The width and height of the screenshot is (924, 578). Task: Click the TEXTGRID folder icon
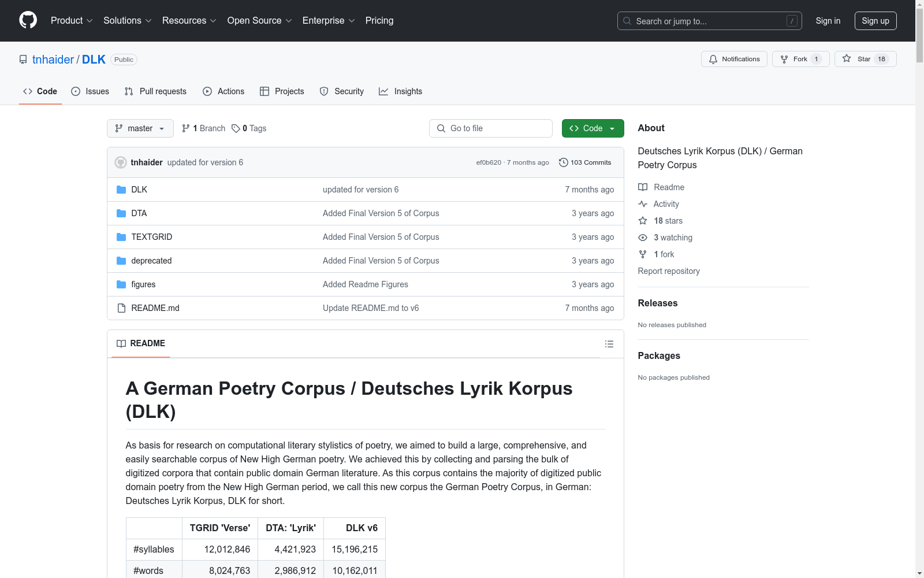pyautogui.click(x=121, y=237)
